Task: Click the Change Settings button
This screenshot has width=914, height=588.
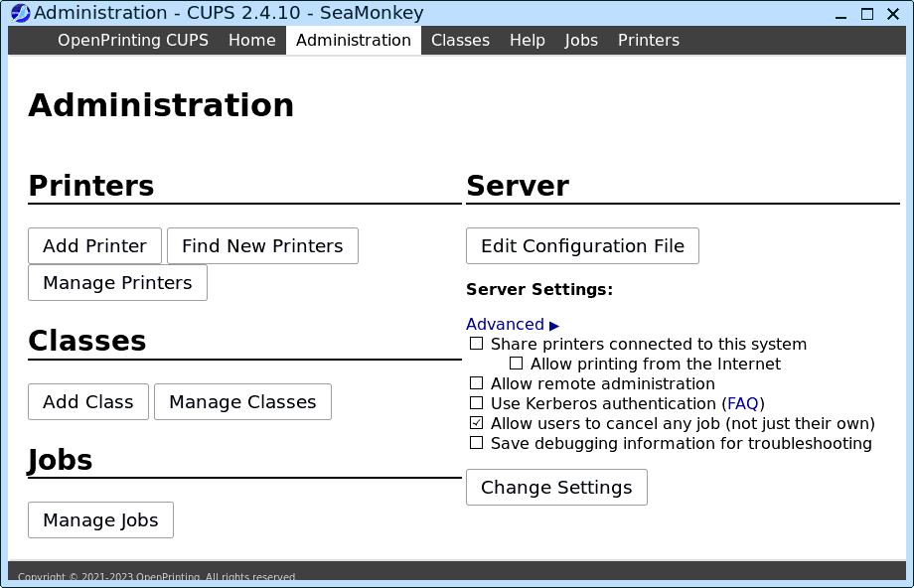Action: pyautogui.click(x=556, y=487)
